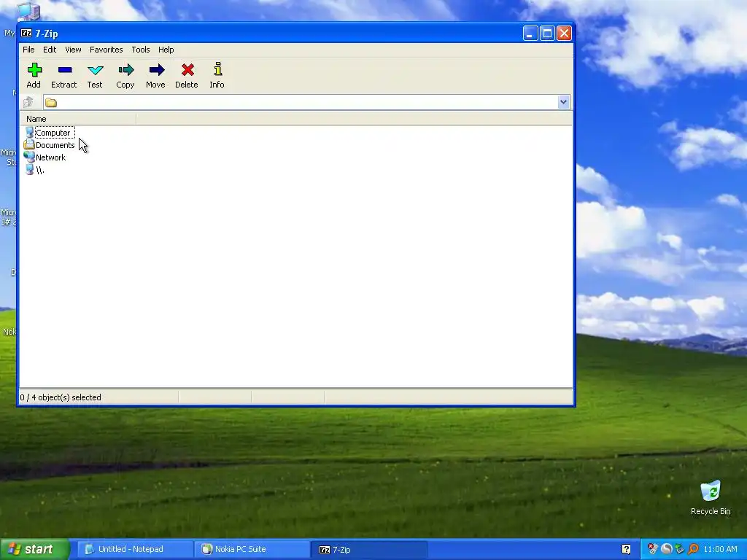Screen dimensions: 747x560
Task: Click the Copy toolbar icon
Action: [125, 71]
